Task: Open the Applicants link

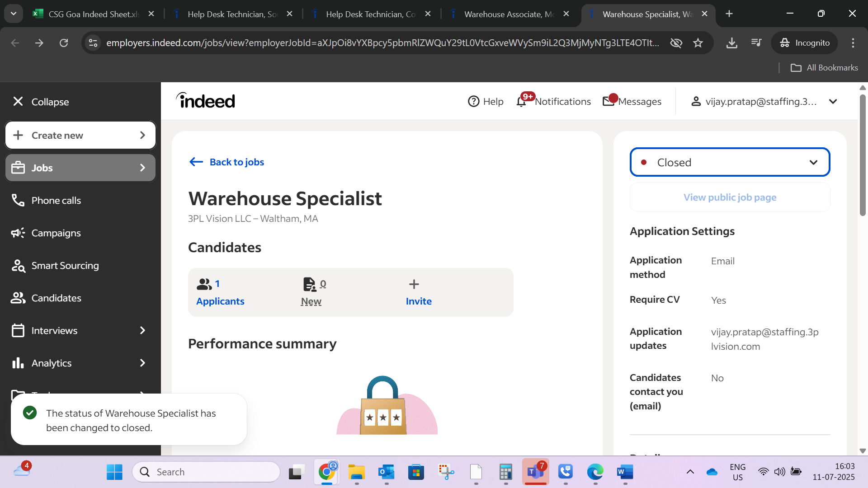Action: click(220, 301)
